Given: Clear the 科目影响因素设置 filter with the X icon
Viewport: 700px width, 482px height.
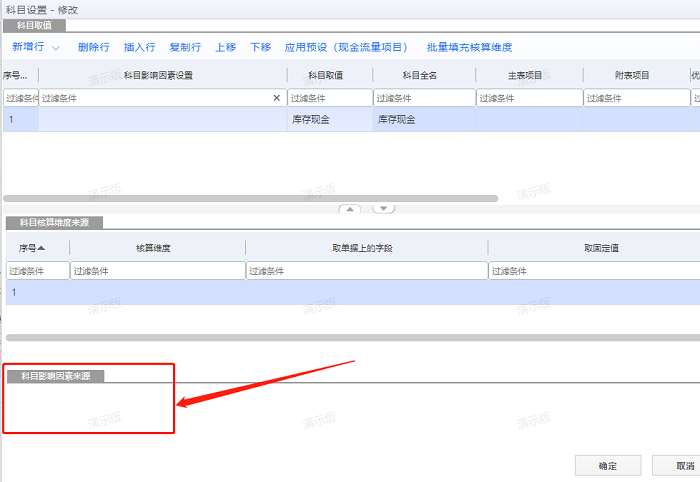Looking at the screenshot, I should tap(277, 98).
